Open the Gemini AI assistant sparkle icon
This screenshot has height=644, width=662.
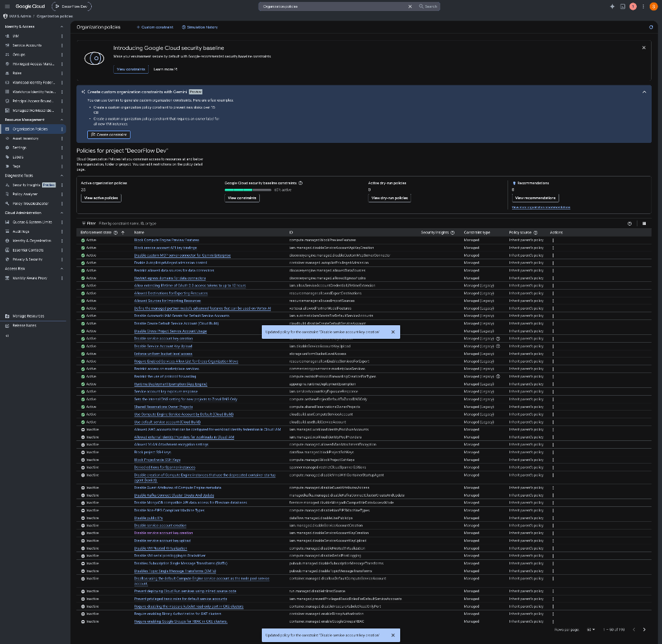(x=612, y=6)
